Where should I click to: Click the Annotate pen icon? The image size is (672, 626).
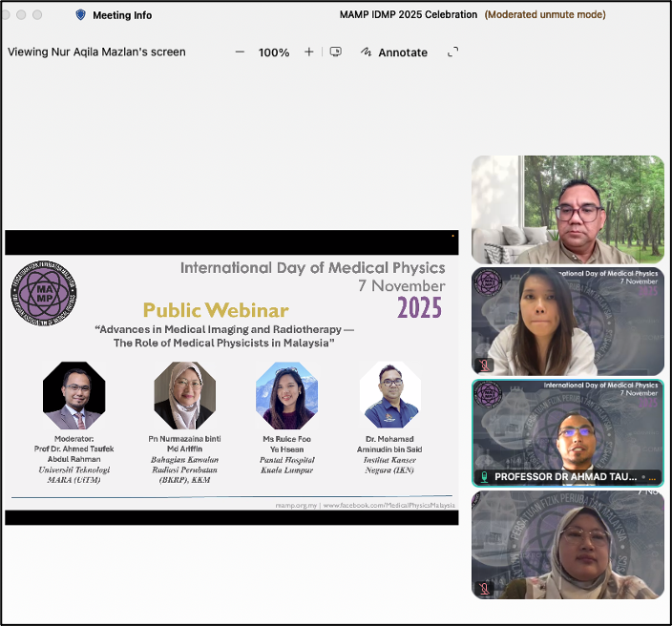pos(366,52)
